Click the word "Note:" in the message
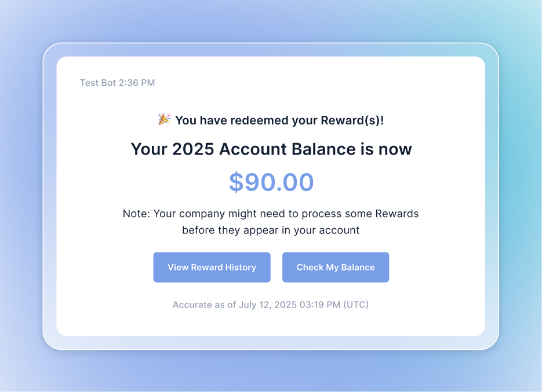This screenshot has height=392, width=542. (136, 214)
